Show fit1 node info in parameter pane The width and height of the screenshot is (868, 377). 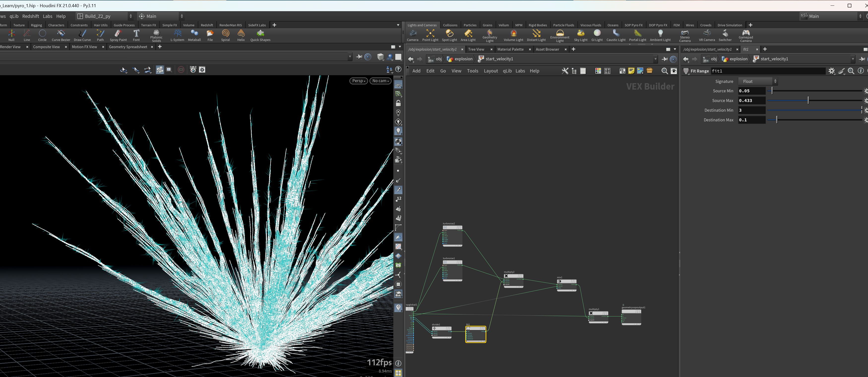[861, 71]
